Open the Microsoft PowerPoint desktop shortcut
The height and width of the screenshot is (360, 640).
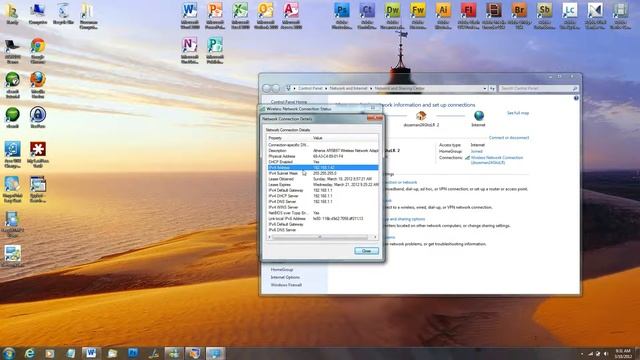click(x=215, y=16)
